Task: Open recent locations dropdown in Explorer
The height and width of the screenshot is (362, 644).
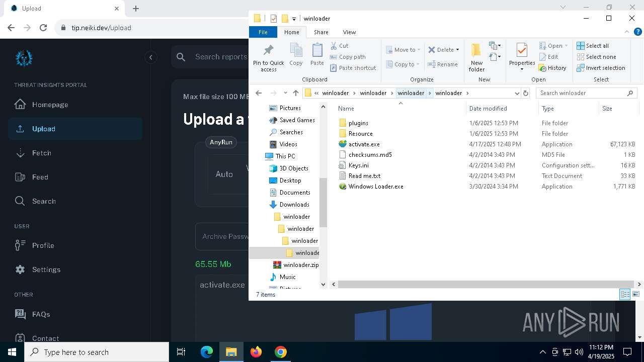Action: coord(285,93)
